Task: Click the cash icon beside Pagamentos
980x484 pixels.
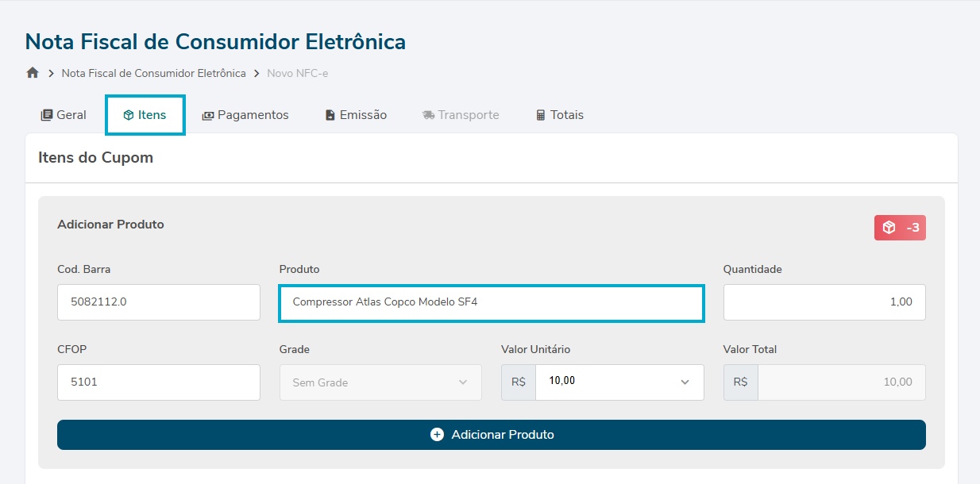Action: tap(208, 115)
